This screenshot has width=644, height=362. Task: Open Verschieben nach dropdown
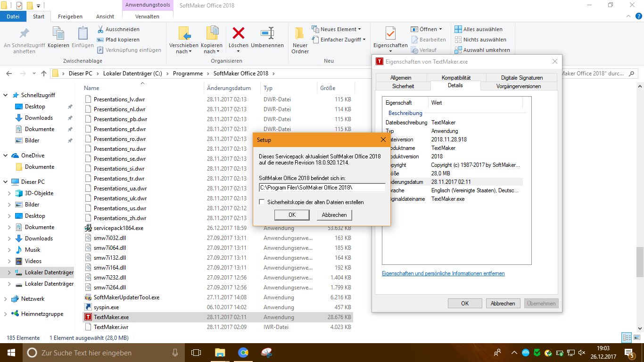pos(184,49)
